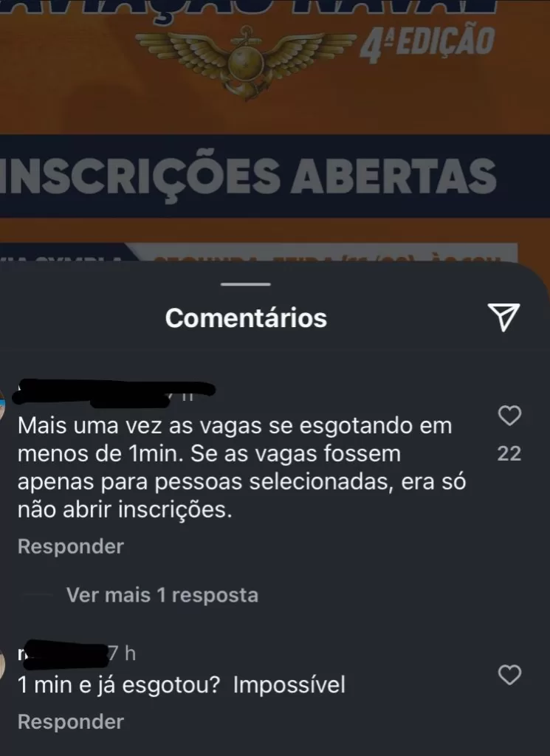This screenshot has height=756, width=550.
Task: Click the '1 min e já esgotou?' comment text
Action: pos(119,685)
